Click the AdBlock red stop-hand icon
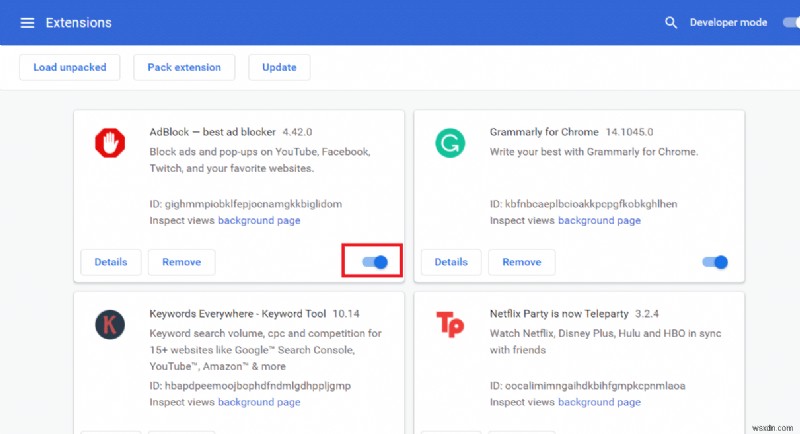This screenshot has width=800, height=434. [109, 144]
